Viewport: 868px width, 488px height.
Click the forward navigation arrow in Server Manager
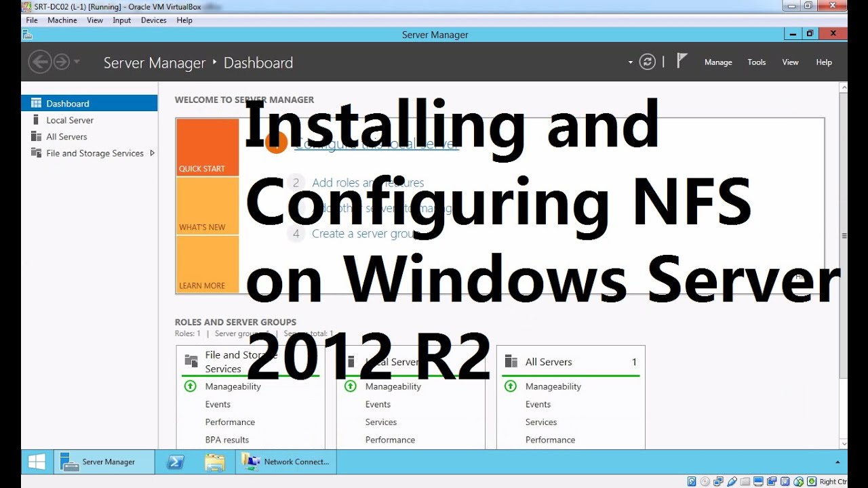(x=62, y=62)
